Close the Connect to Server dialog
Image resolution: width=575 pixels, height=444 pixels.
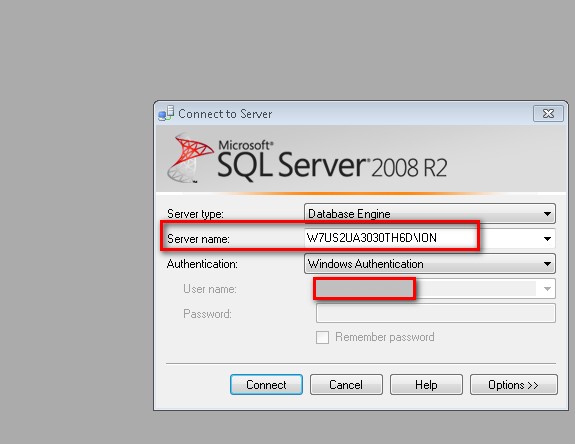coord(548,114)
